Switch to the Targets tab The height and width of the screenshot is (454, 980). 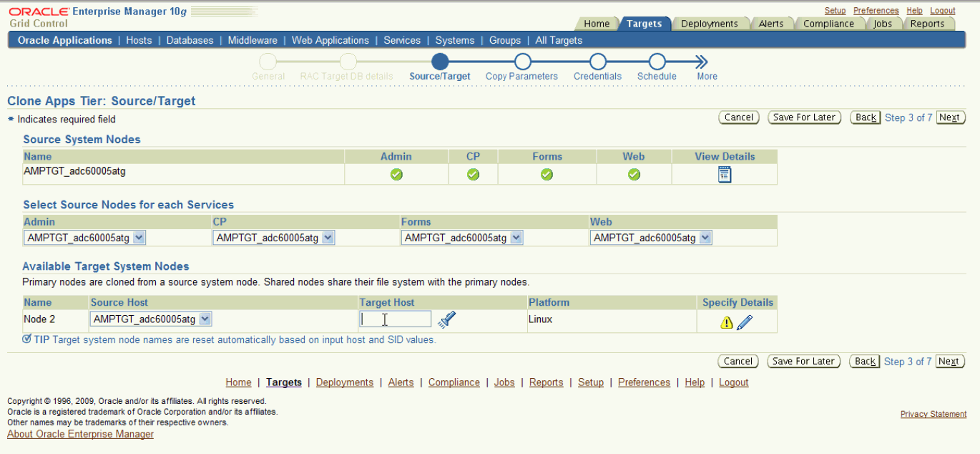tap(644, 24)
